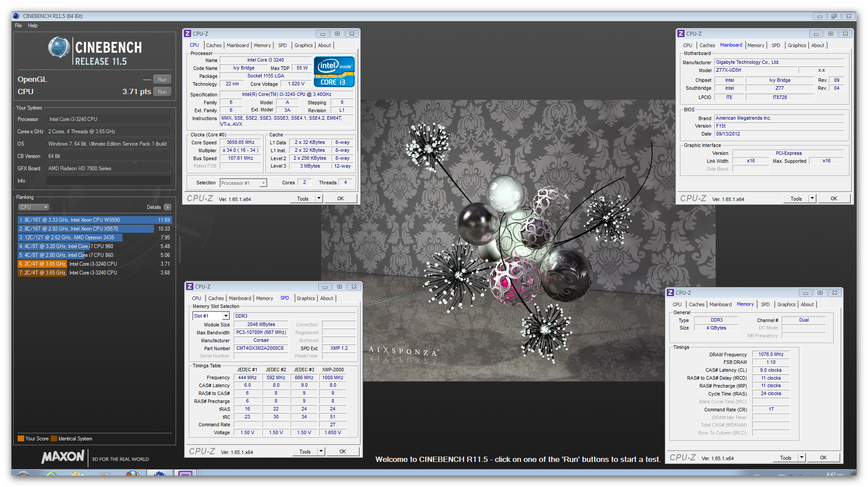The image size is (868, 487).
Task: Click the CINEBENCH title bar app icon
Action: tap(16, 16)
